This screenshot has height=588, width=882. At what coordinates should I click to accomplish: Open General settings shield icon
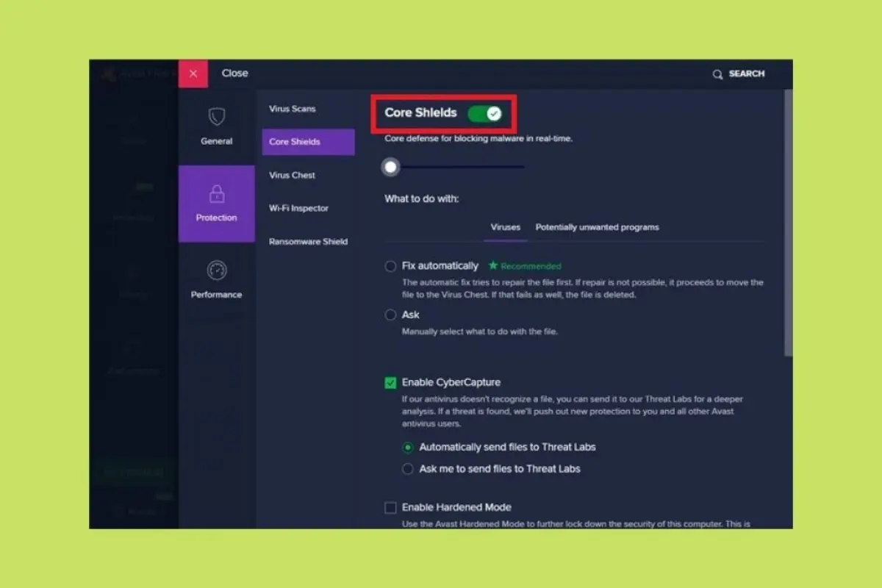(x=216, y=117)
